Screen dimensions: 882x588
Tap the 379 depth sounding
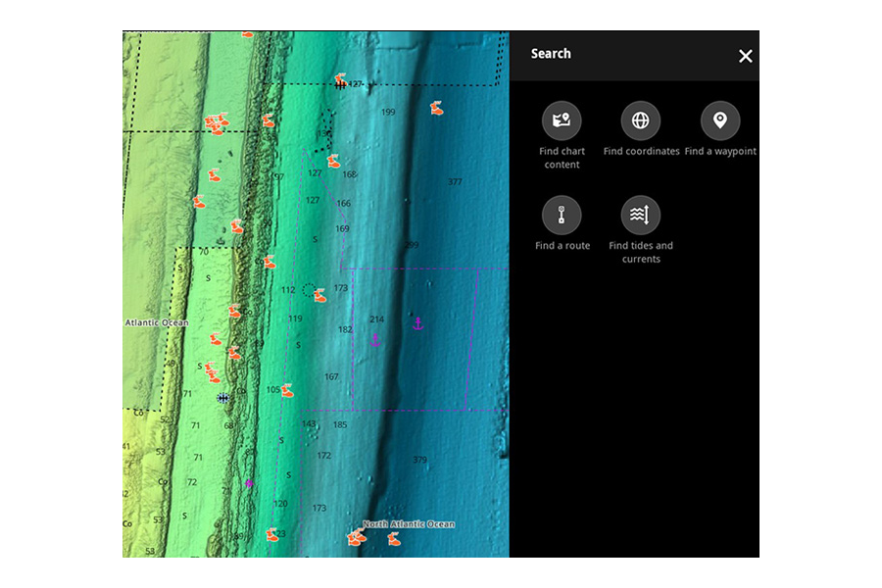(419, 460)
